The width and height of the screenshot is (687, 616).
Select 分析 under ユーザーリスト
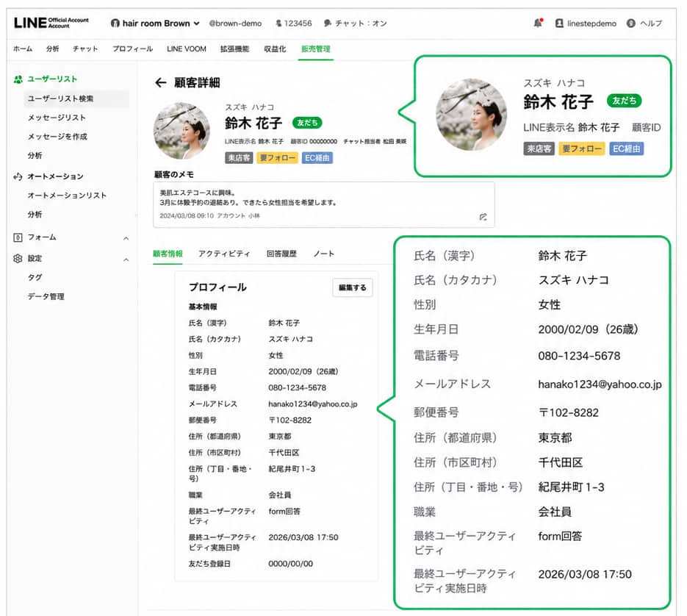click(x=35, y=155)
